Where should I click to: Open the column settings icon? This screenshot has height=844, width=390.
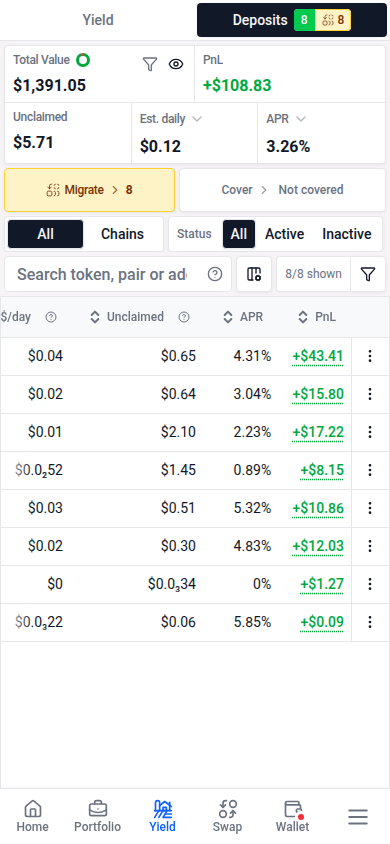pos(254,274)
